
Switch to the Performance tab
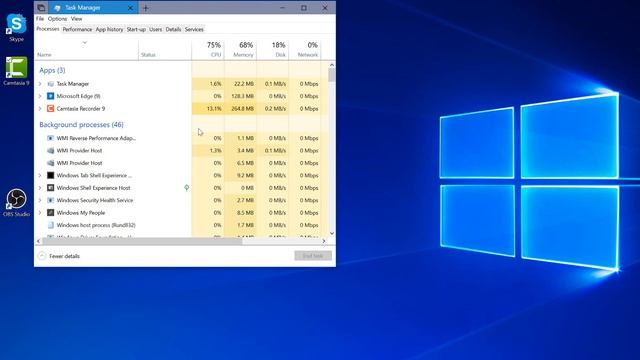tap(77, 29)
